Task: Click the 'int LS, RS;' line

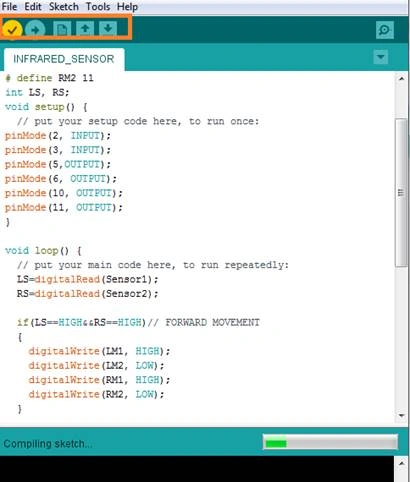Action: 37,92
